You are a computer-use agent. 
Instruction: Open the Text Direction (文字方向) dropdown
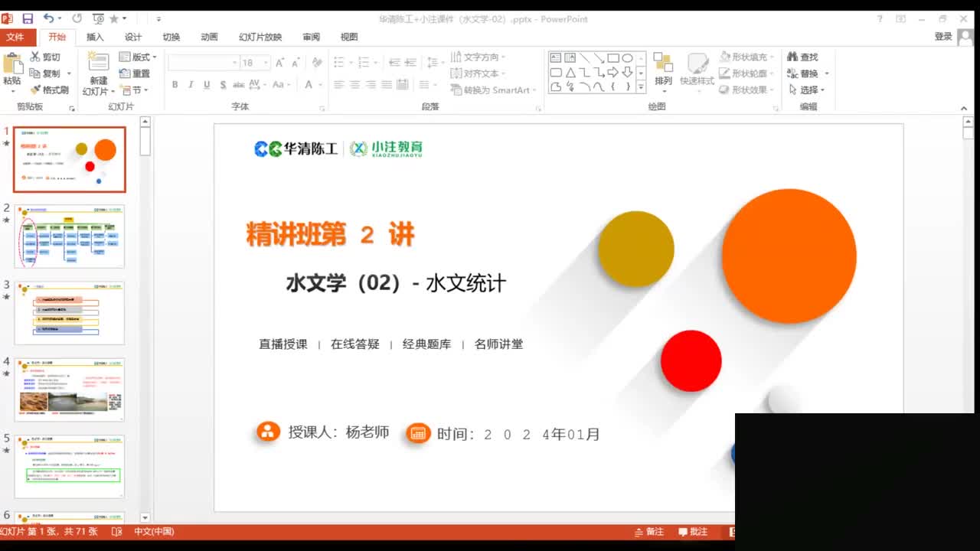[x=479, y=57]
